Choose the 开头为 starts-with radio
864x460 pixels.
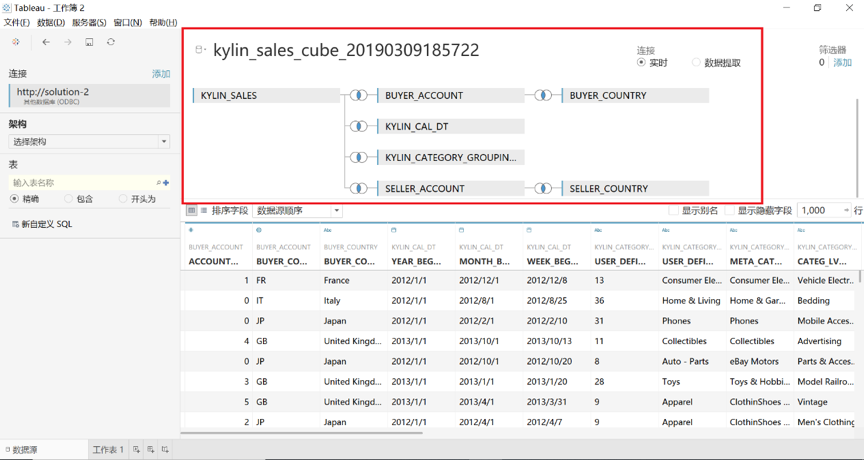[123, 199]
